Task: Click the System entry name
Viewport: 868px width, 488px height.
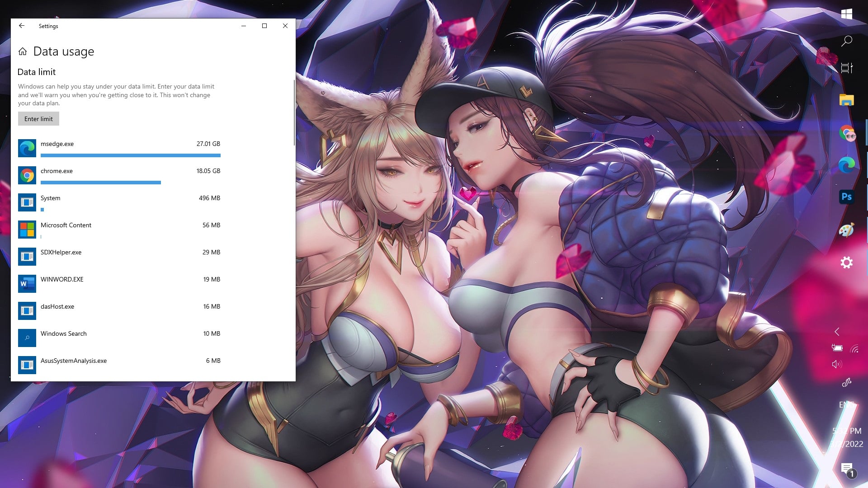Action: [50, 198]
